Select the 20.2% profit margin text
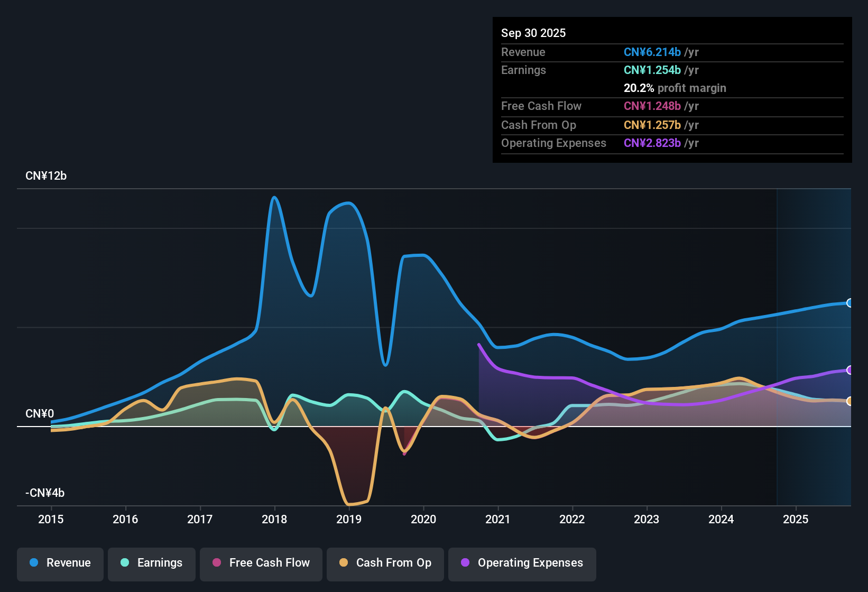The height and width of the screenshot is (592, 868). tap(675, 88)
